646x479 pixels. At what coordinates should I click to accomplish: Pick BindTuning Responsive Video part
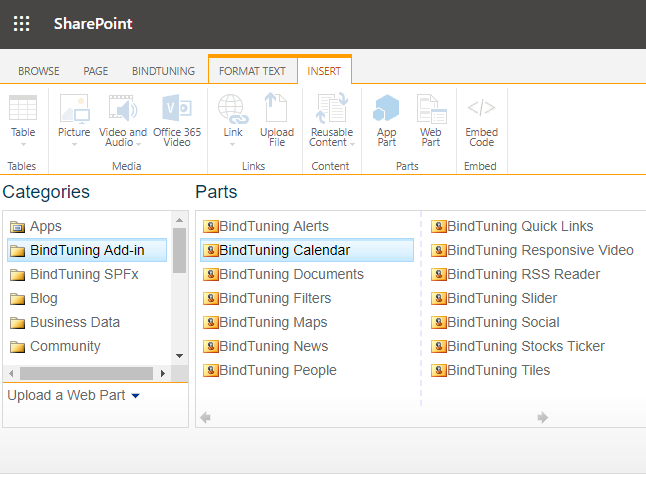(532, 250)
